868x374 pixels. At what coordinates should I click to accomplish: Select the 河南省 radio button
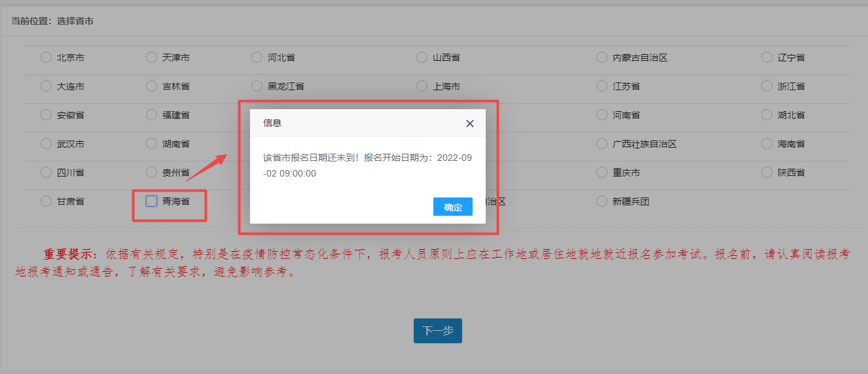[x=602, y=115]
